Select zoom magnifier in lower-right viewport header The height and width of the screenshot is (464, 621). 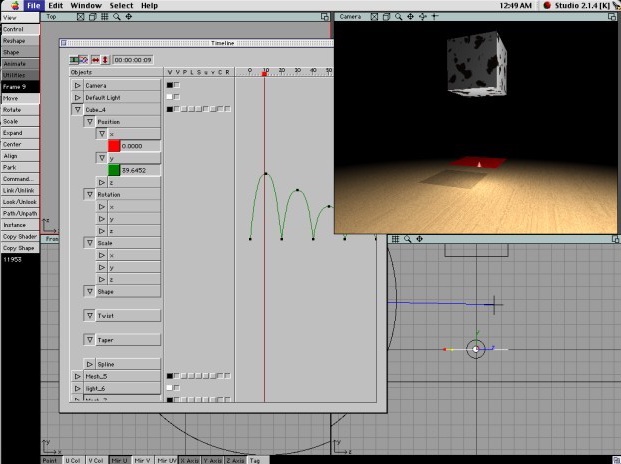(408, 239)
